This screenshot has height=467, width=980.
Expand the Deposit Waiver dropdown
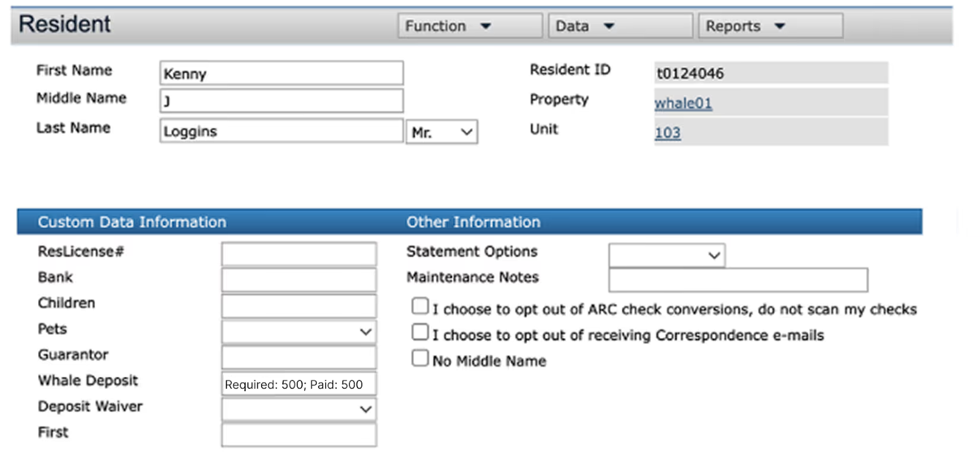click(x=299, y=409)
